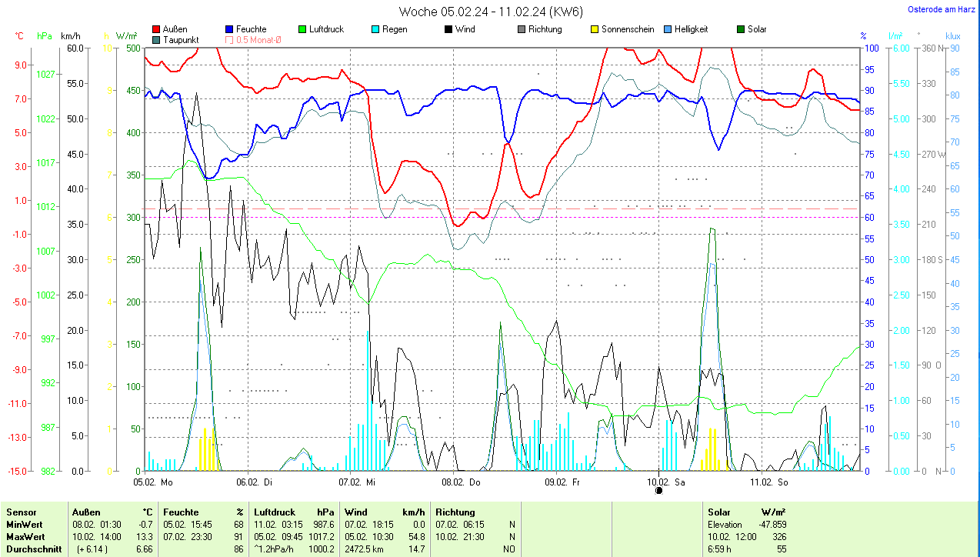Click the new moon symbol below 10.02.
Viewport: 980px width, 557px height.
[x=658, y=490]
